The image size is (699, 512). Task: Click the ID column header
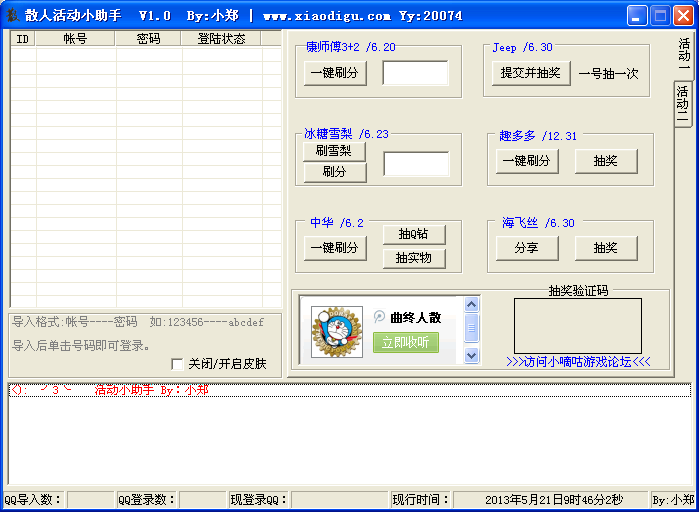pos(23,39)
